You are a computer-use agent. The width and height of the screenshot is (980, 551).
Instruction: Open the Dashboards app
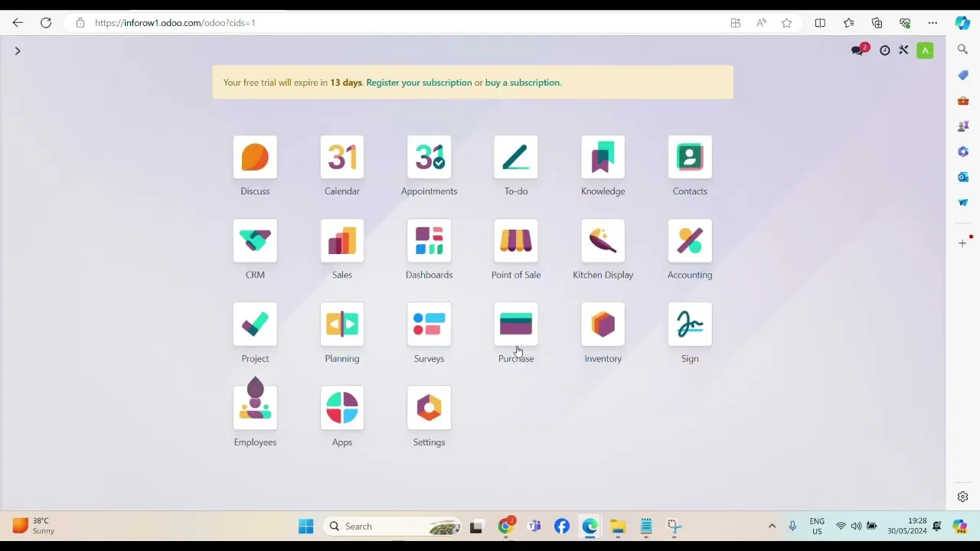point(429,241)
